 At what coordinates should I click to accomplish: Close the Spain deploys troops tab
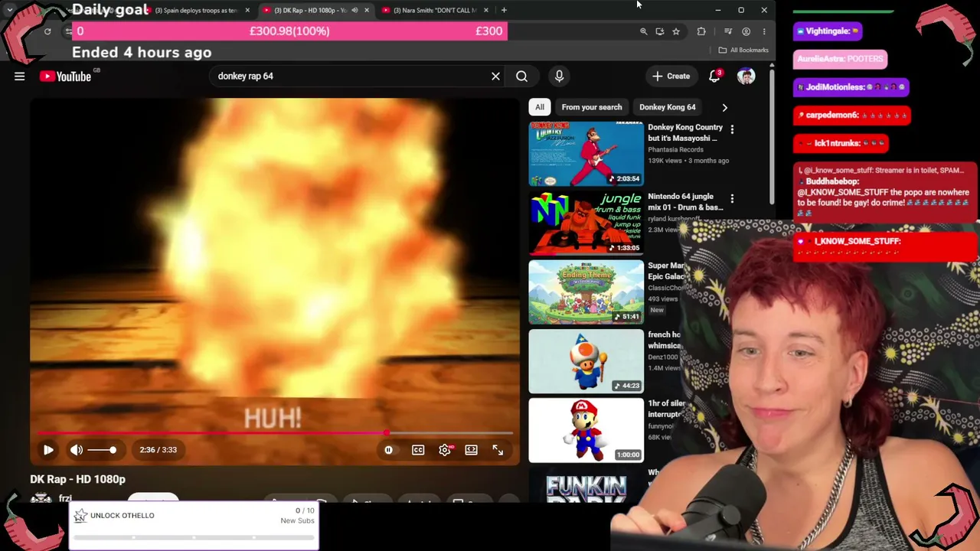pyautogui.click(x=247, y=10)
